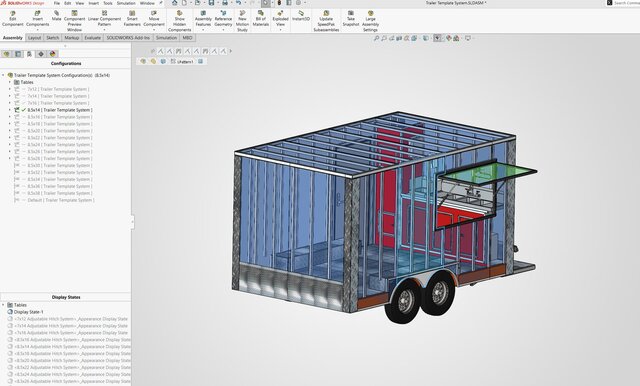Launch Smart Fasteners
Viewport: 640px width, 386px height.
point(132,19)
